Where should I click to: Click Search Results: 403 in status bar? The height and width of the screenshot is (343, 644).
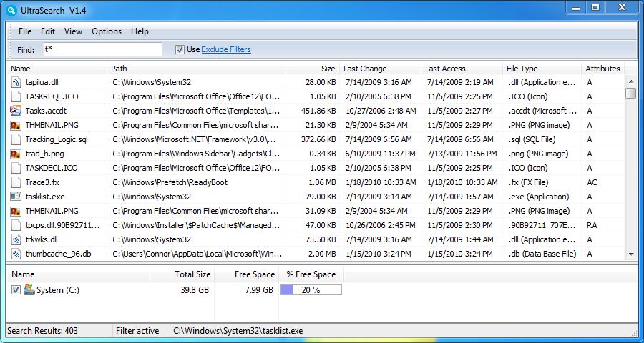click(42, 331)
